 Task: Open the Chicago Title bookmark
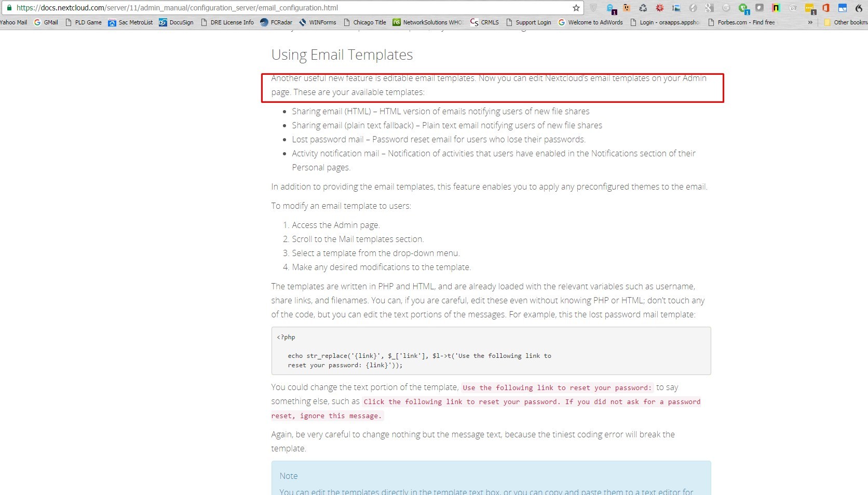[365, 22]
